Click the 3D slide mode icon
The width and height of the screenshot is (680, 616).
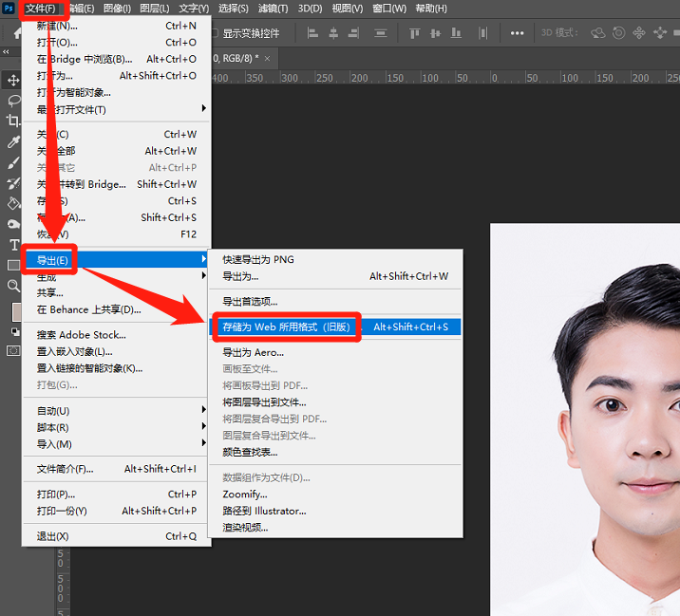click(x=660, y=33)
